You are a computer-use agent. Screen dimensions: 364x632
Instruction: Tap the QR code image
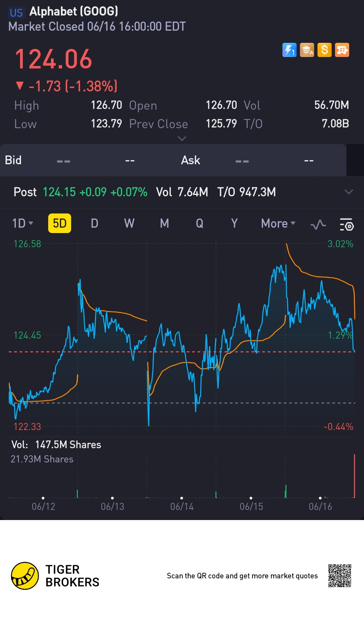pyautogui.click(x=340, y=576)
